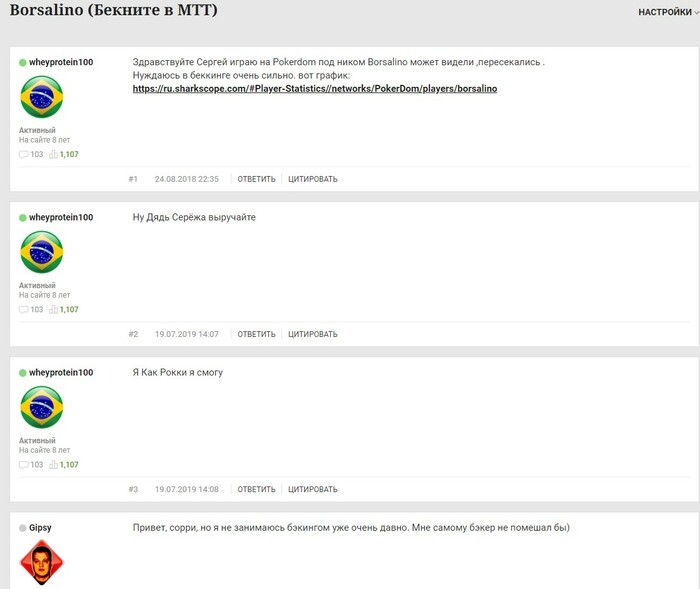The height and width of the screenshot is (589, 700).
Task: Click Brazil flag avatar in post #2
Action: click(42, 252)
